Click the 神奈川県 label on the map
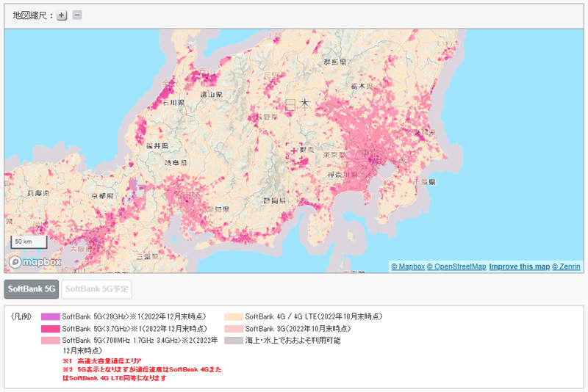Image resolution: width=588 pixels, height=392 pixels. coord(342,175)
